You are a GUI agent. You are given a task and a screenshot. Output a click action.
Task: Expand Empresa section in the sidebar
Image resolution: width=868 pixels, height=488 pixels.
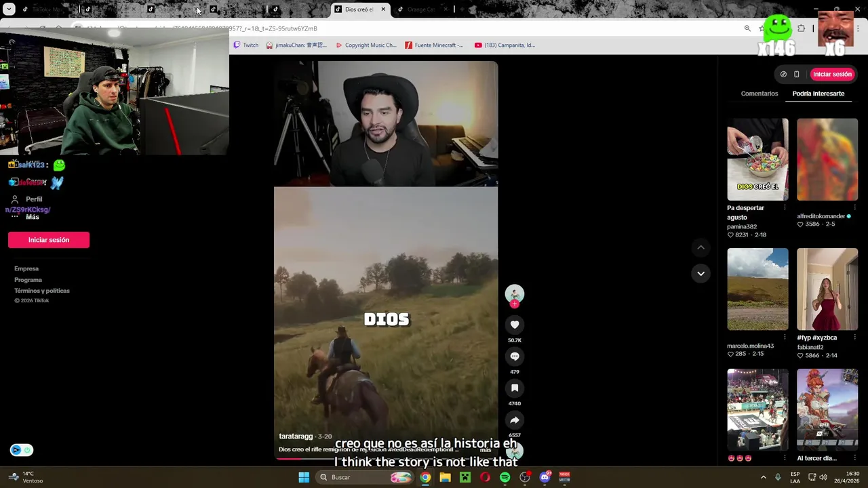[26, 268]
